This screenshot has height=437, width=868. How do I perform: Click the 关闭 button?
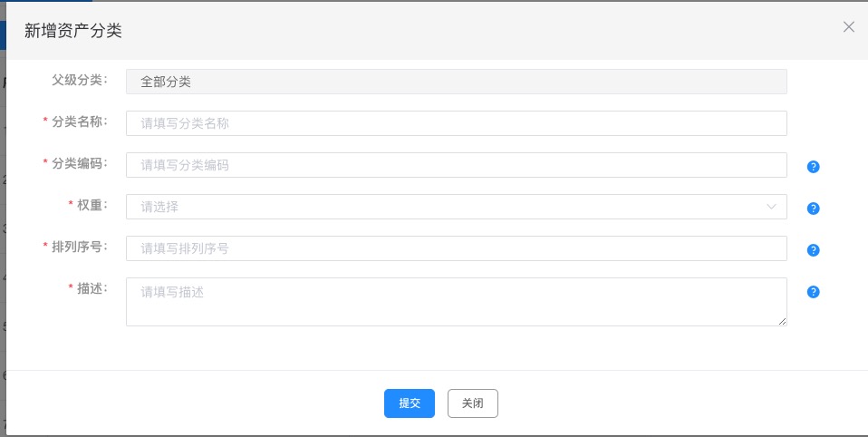(473, 403)
